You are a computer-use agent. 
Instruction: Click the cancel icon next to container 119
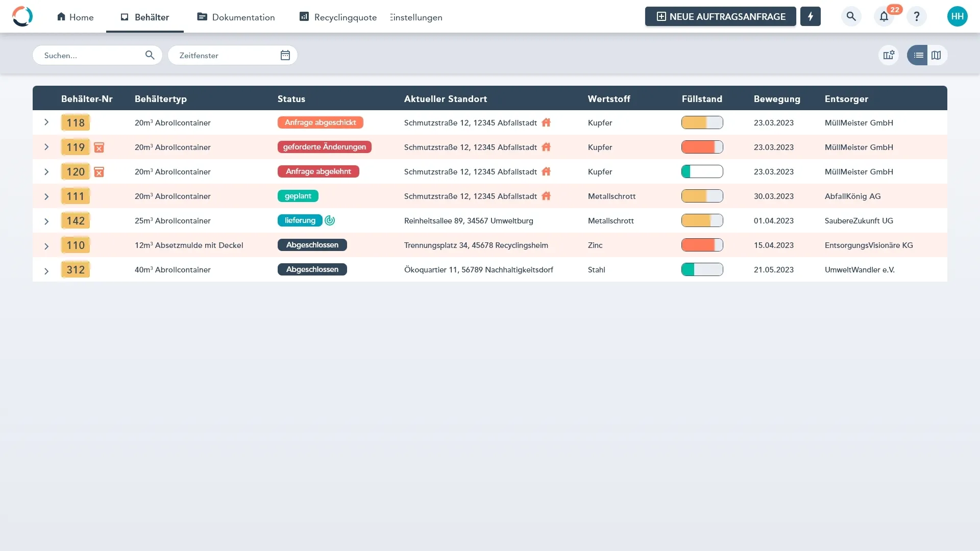pyautogui.click(x=99, y=147)
